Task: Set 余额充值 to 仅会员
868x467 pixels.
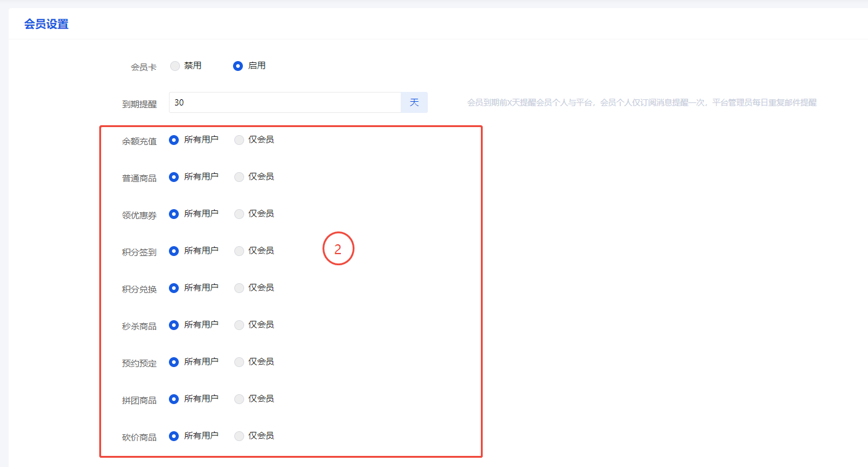Action: pos(239,140)
